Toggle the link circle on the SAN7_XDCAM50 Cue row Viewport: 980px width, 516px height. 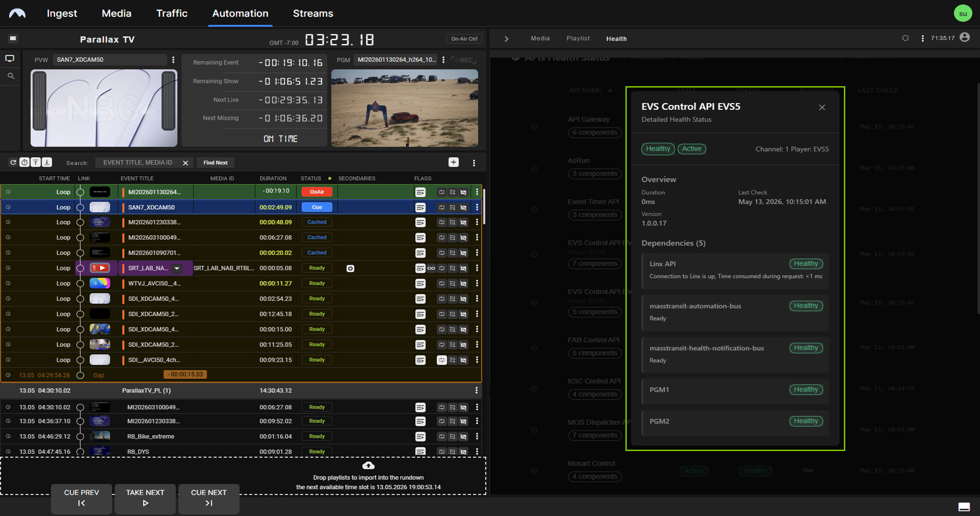80,207
